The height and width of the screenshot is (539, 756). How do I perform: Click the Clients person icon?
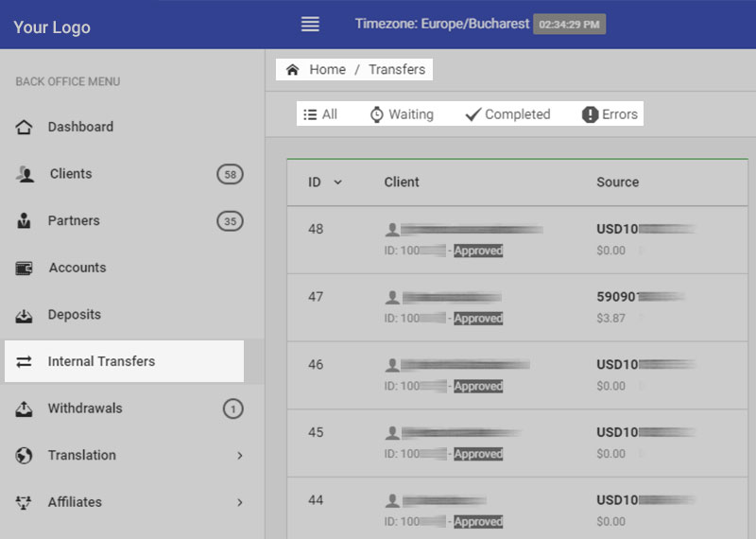[25, 174]
